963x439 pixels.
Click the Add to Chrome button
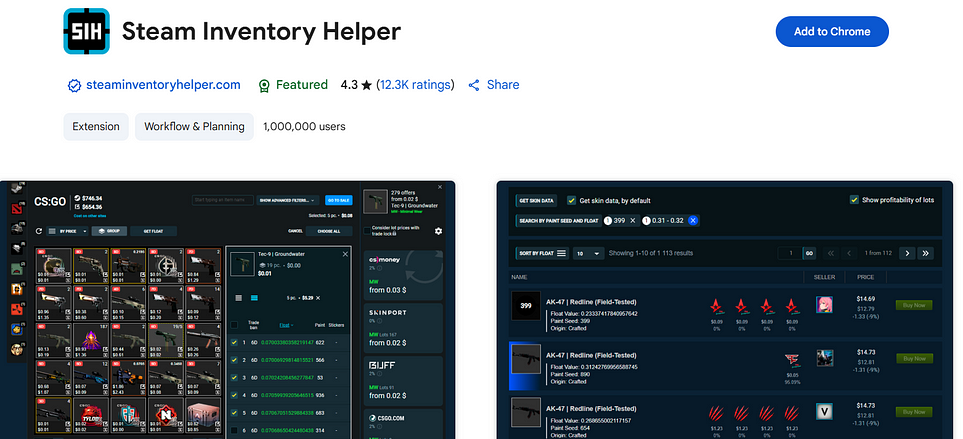click(x=832, y=31)
